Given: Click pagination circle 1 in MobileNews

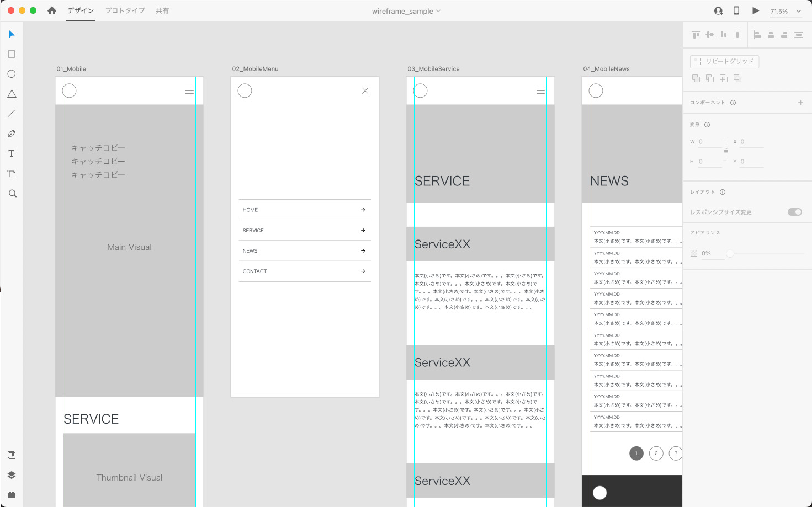Looking at the screenshot, I should (636, 453).
